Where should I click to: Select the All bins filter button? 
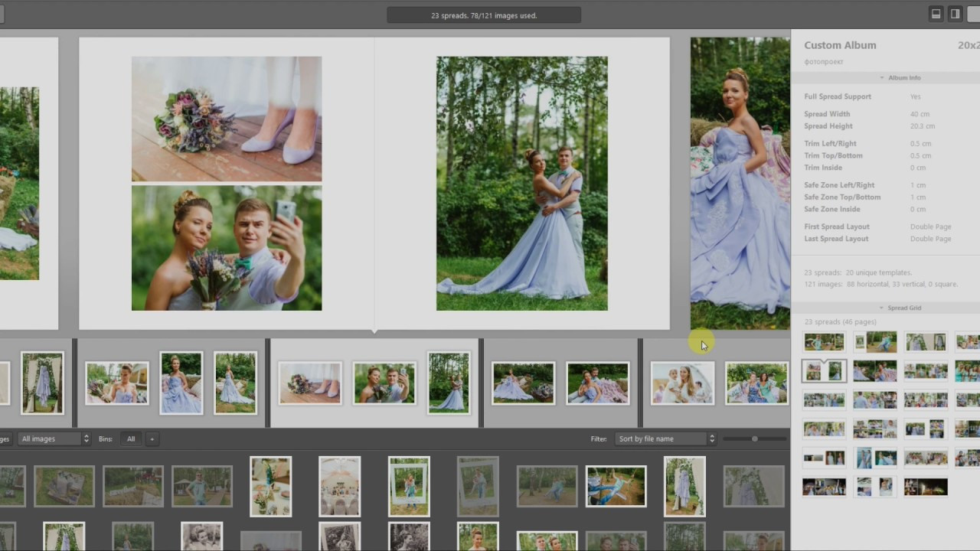(x=131, y=439)
